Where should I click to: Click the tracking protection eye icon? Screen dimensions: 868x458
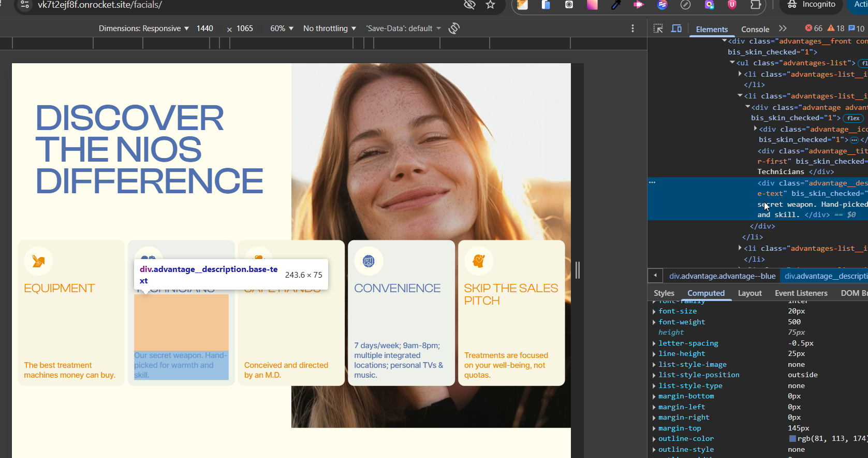tap(469, 5)
